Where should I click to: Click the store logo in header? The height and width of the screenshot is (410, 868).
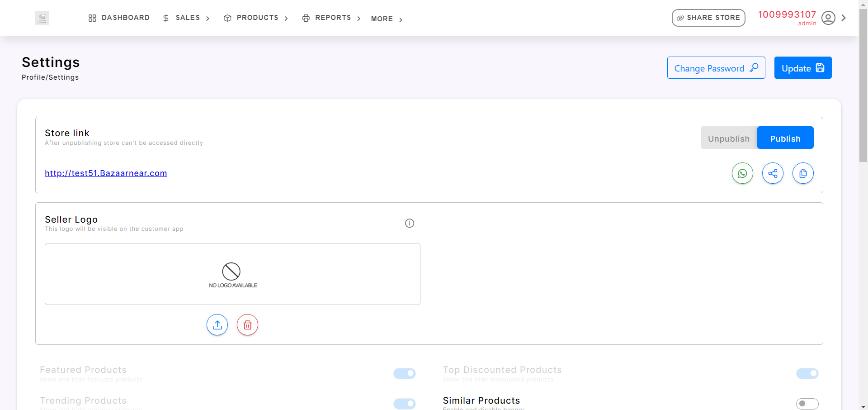point(42,18)
